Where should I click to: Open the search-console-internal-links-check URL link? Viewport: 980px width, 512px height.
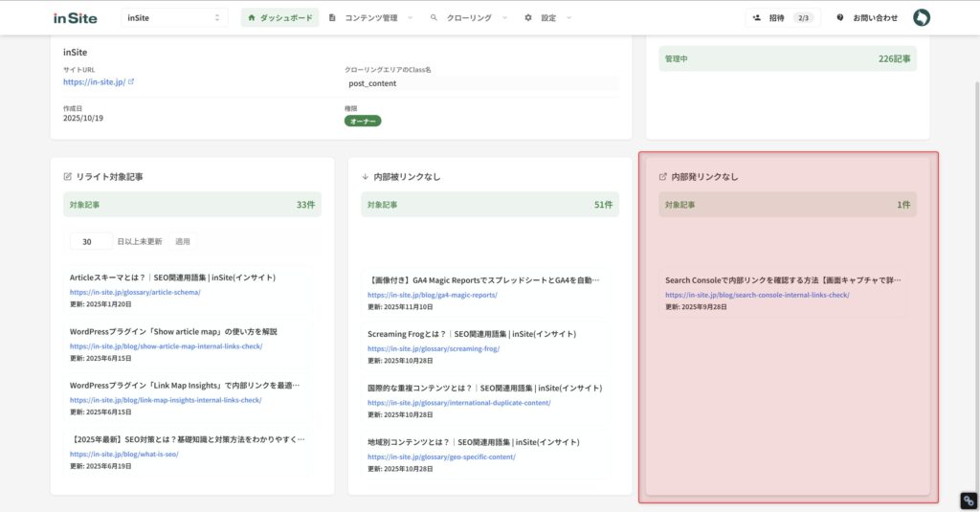point(758,295)
